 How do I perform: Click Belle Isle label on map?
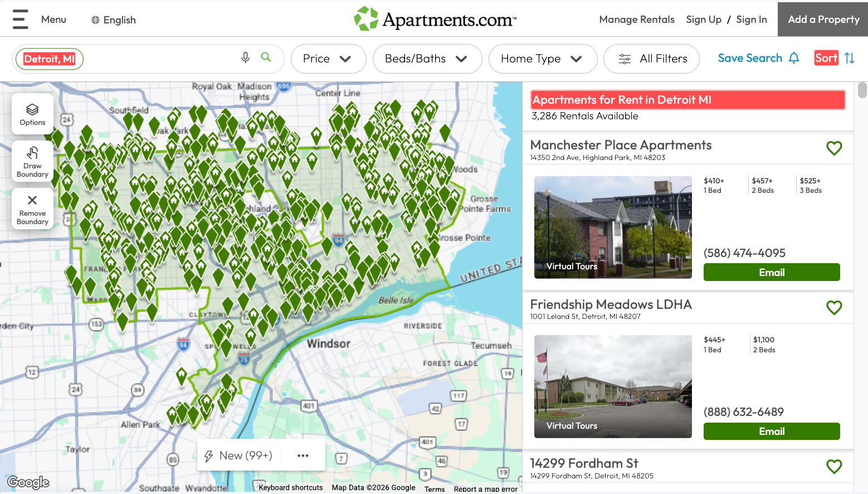click(396, 300)
